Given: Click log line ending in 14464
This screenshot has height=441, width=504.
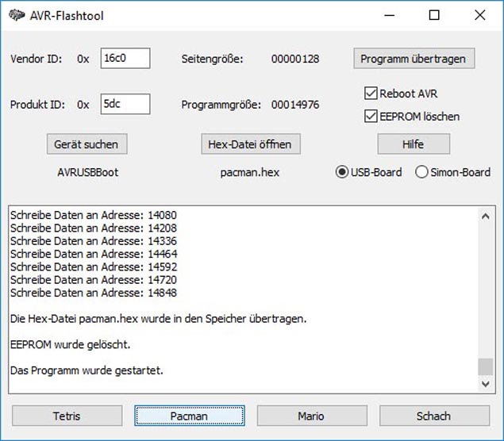Looking at the screenshot, I should pyautogui.click(x=94, y=254).
